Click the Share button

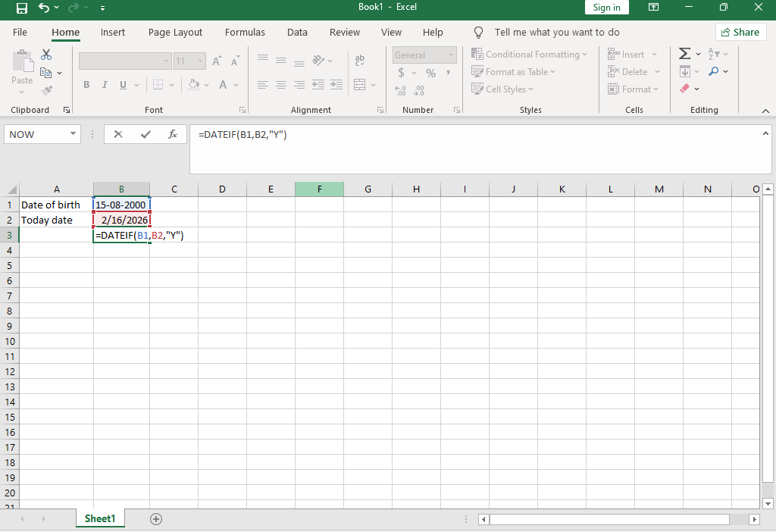click(740, 33)
